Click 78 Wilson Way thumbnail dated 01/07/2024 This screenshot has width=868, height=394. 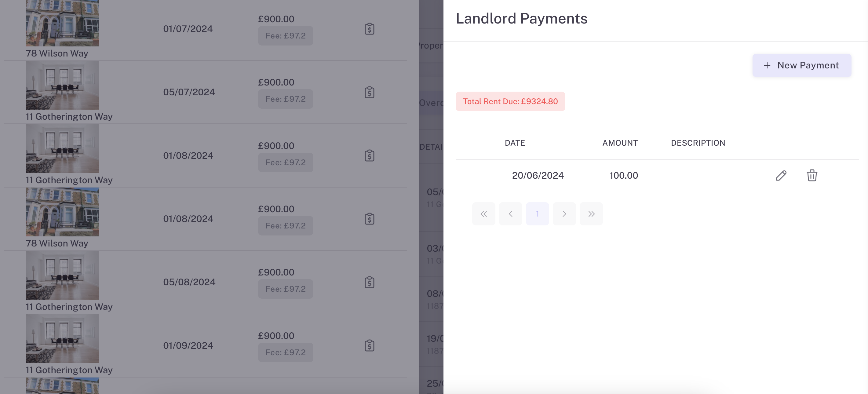click(x=62, y=23)
